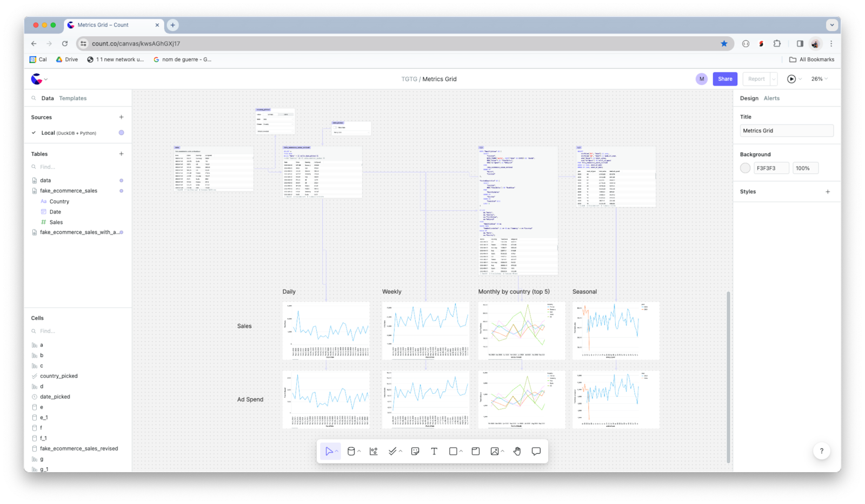Run the canvas with the play icon
The width and height of the screenshot is (865, 504).
(791, 79)
